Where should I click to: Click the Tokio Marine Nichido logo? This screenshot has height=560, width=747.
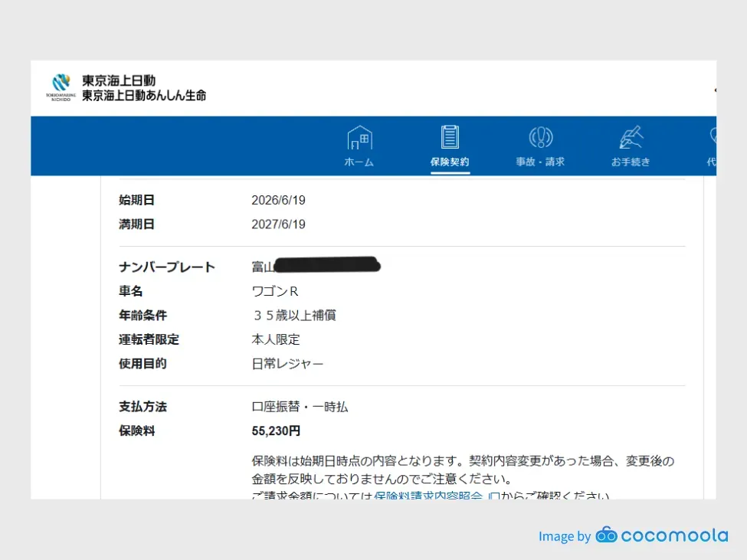(x=61, y=87)
